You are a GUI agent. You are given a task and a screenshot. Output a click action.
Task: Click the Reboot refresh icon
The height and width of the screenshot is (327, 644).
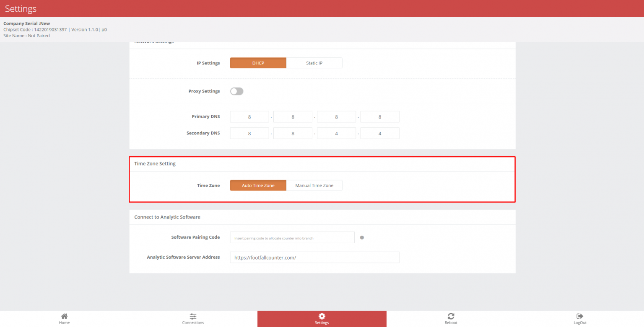click(x=451, y=316)
